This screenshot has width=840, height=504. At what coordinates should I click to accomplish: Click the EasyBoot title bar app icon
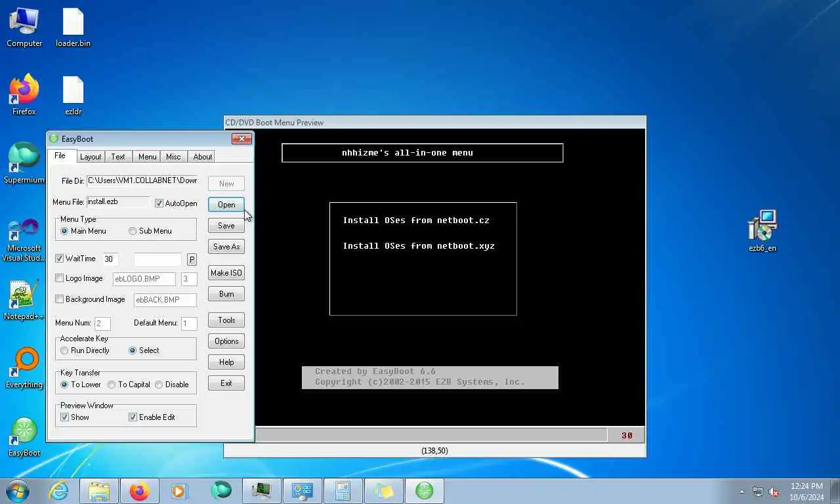(54, 138)
